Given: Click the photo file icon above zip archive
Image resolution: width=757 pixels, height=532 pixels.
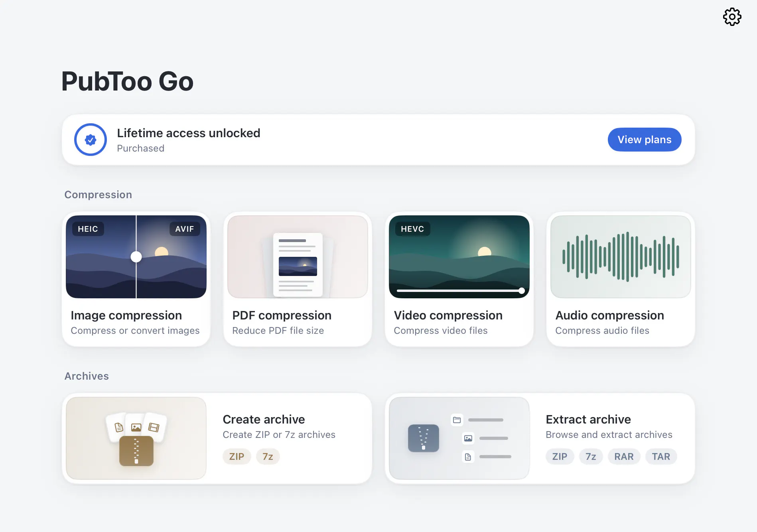Looking at the screenshot, I should pyautogui.click(x=136, y=428).
